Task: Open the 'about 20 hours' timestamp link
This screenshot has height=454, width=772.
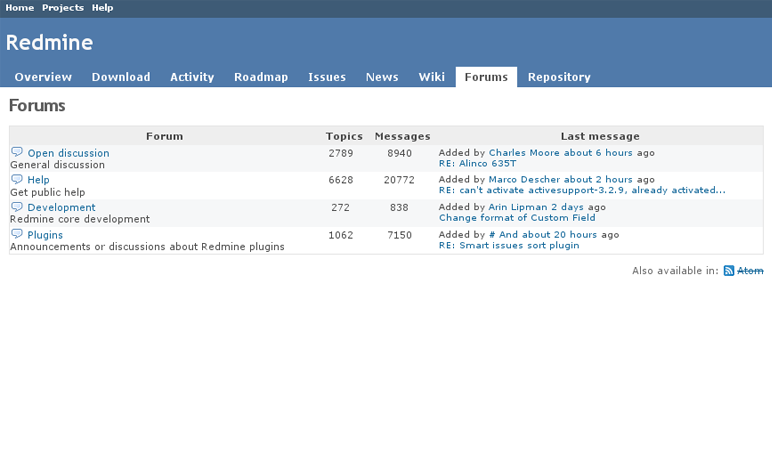Action: pos(560,235)
